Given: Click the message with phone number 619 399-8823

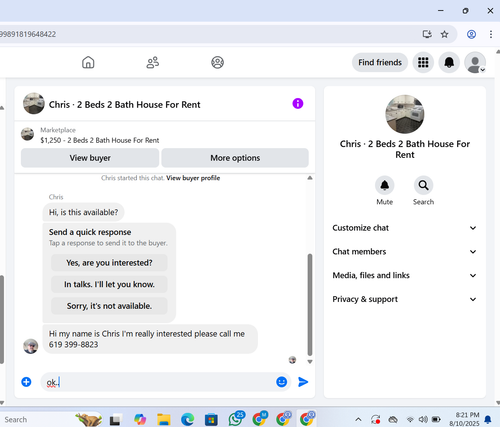Looking at the screenshot, I should click(x=150, y=339).
